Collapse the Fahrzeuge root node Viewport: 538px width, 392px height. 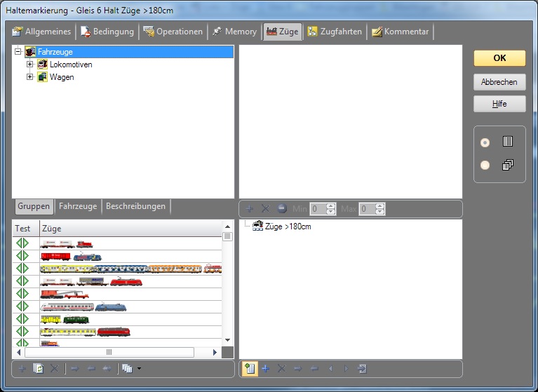point(18,52)
